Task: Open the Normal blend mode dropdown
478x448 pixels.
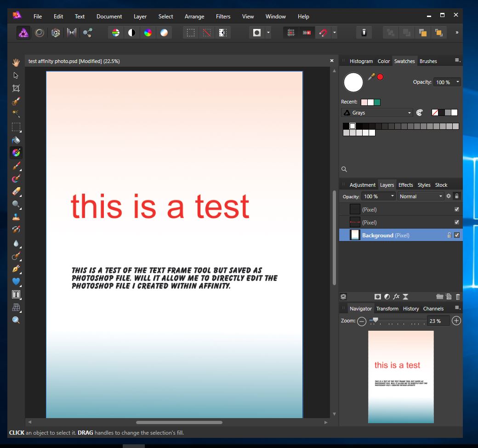Action: click(421, 196)
